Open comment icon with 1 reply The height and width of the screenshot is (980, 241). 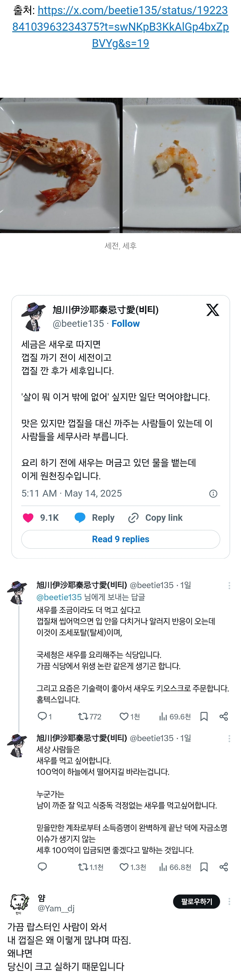(42, 716)
